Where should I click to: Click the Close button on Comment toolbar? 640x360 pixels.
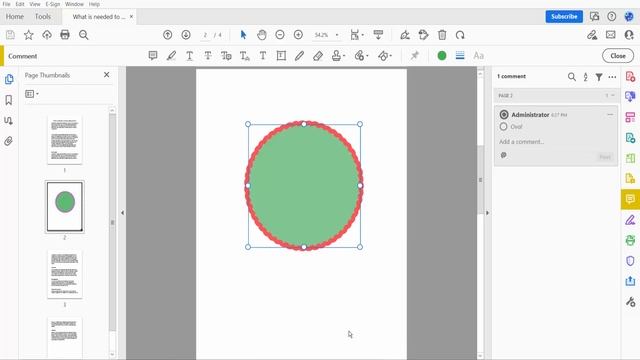tap(618, 56)
